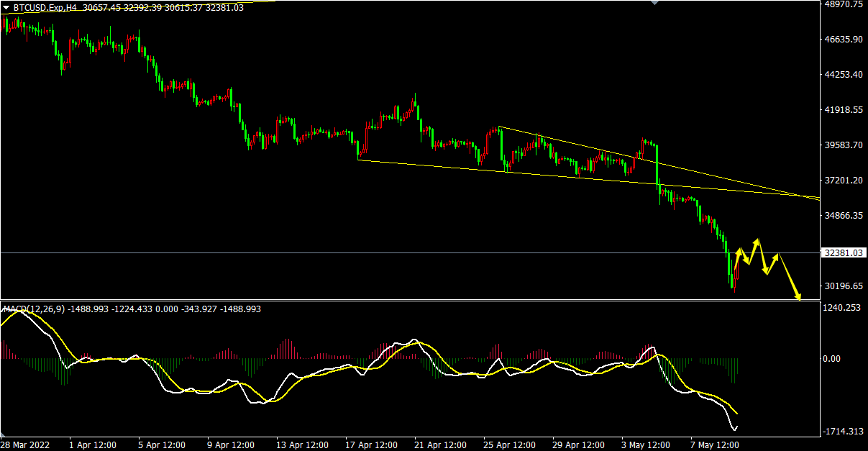This screenshot has height=451, width=868.
Task: Click the MACD 0.00 zero-level label
Action: (832, 358)
